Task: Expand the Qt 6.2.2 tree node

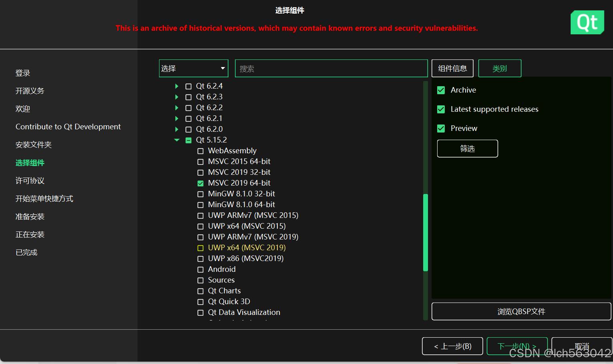Action: point(177,108)
